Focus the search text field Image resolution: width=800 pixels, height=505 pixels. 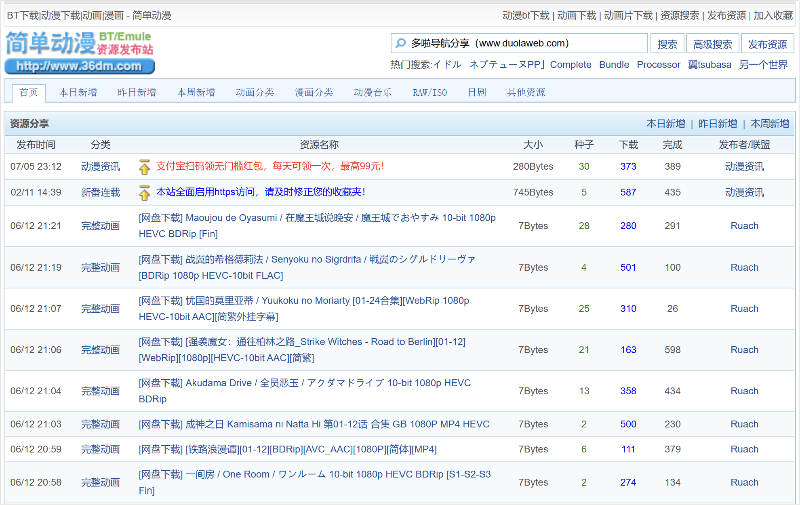pyautogui.click(x=519, y=43)
